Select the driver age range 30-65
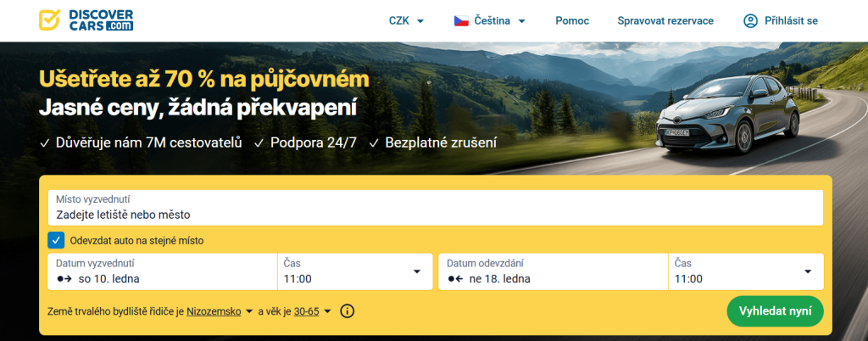868x341 pixels. pos(311,311)
